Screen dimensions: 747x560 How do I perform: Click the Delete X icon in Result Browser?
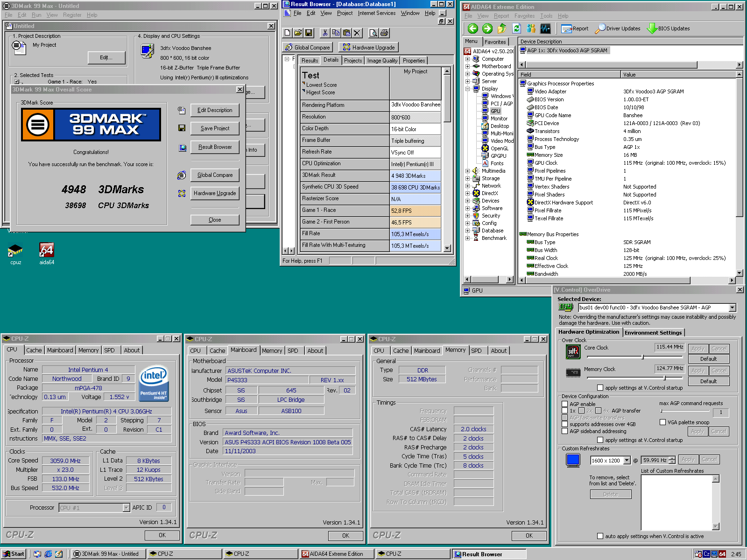tap(357, 33)
